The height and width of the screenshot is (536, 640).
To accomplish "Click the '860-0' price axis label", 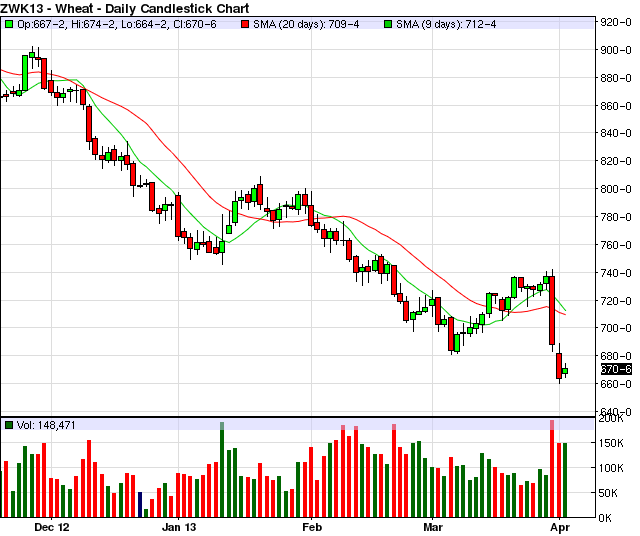I will [x=616, y=106].
